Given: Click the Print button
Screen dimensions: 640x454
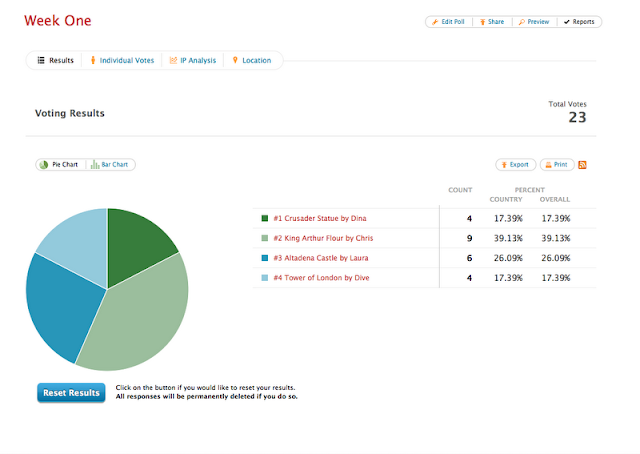Looking at the screenshot, I should (557, 165).
